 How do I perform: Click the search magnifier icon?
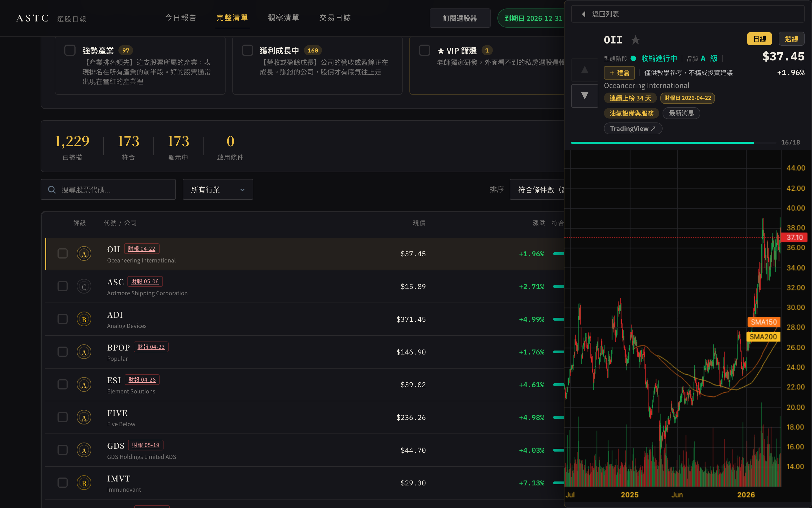[52, 189]
